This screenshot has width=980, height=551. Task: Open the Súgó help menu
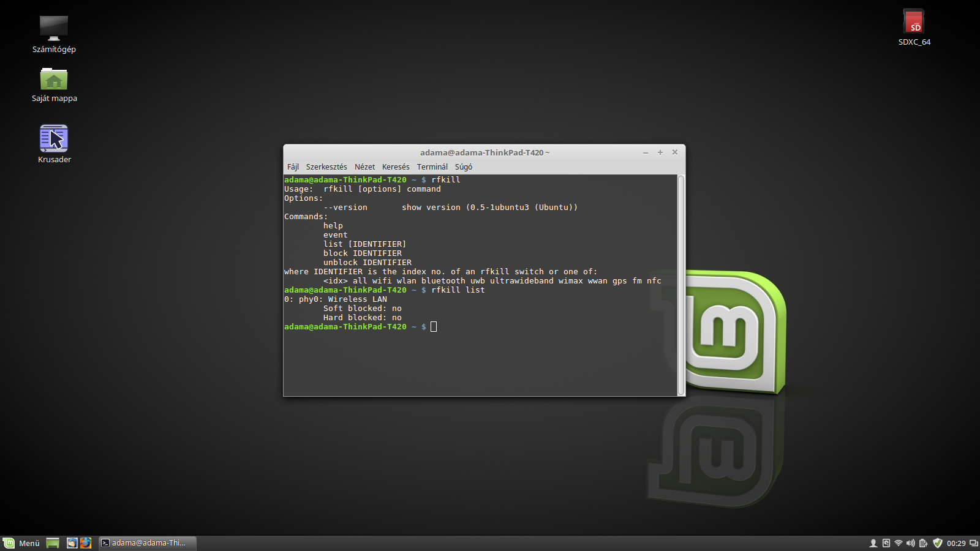pos(464,167)
